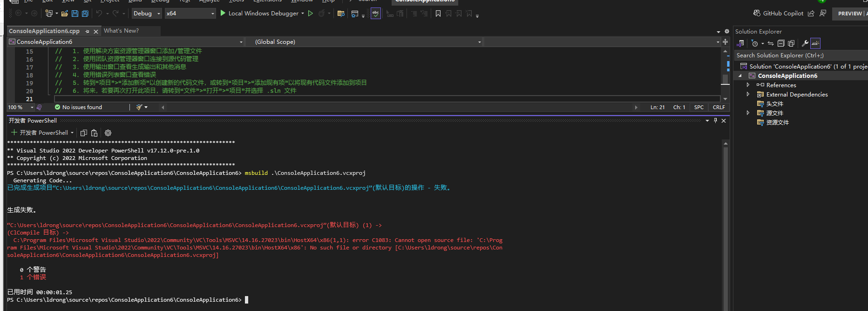This screenshot has height=311, width=868.
Task: Click the PREVIEW badge button
Action: tap(850, 14)
